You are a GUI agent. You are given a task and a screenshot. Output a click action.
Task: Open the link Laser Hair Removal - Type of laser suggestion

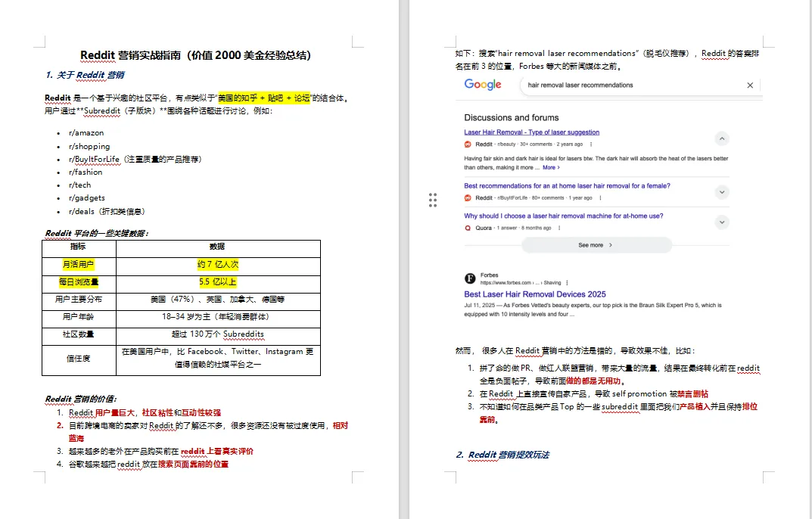(x=532, y=132)
